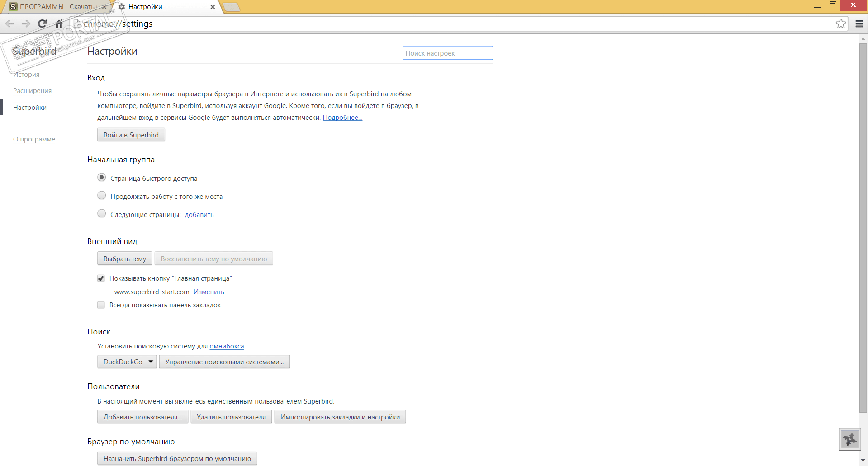
Task: Click 'Удалить пользователя' button
Action: click(231, 417)
